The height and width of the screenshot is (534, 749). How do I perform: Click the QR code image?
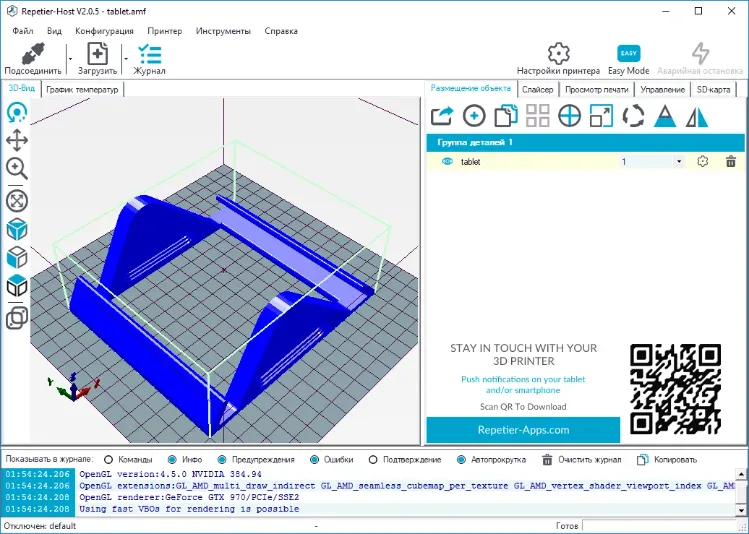pos(675,389)
